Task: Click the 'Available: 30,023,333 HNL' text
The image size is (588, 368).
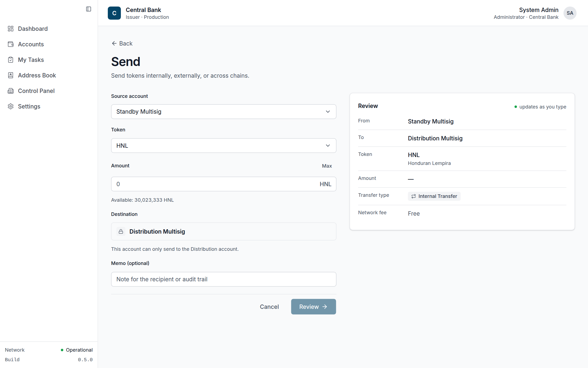Action: pyautogui.click(x=142, y=200)
